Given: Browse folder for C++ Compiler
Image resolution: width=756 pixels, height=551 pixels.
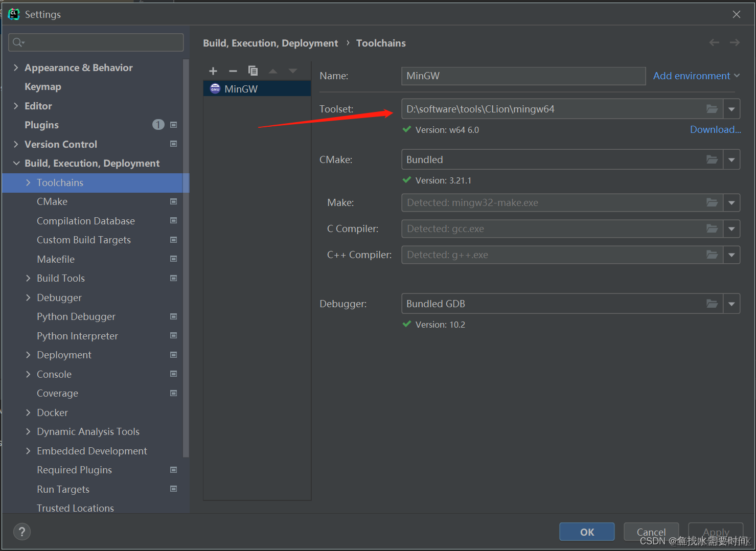Looking at the screenshot, I should 712,255.
